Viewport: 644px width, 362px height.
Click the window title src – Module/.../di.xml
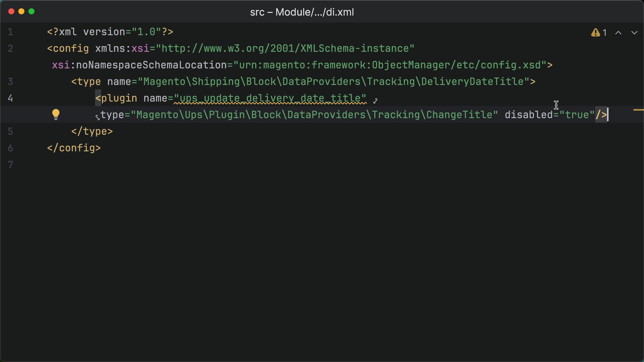(302, 12)
